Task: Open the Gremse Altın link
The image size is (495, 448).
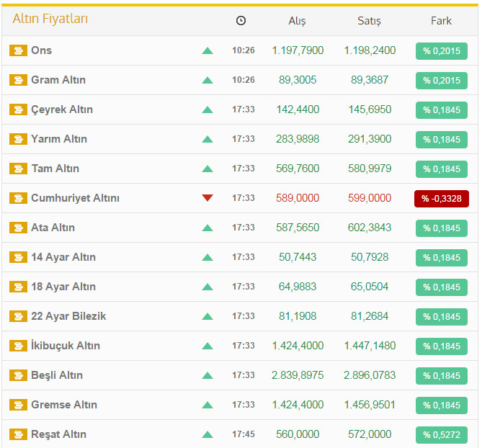Action: tap(64, 405)
